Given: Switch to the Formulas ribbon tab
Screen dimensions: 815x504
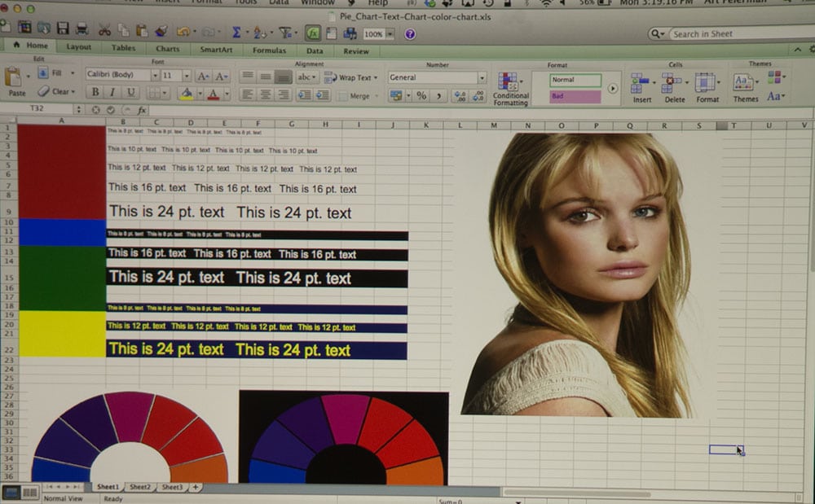Looking at the screenshot, I should point(269,50).
